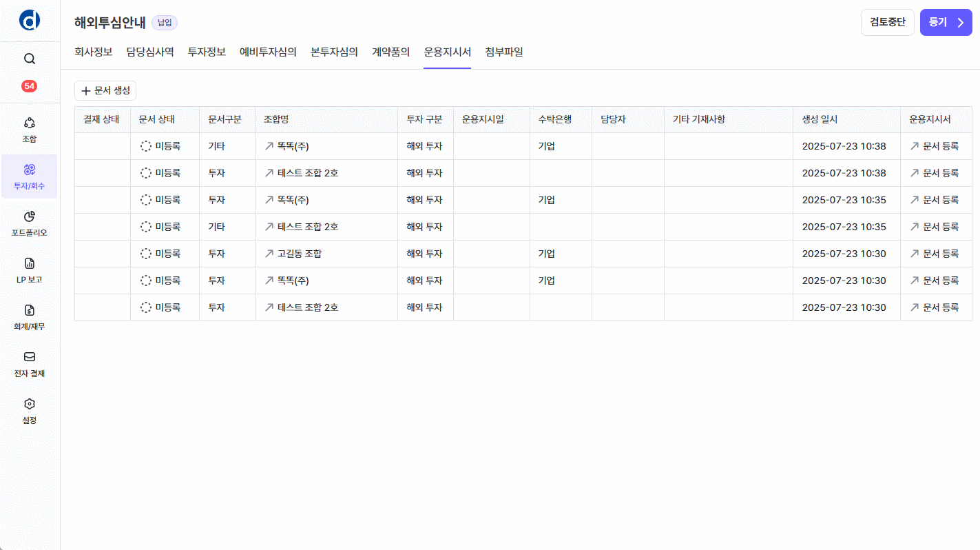The image size is (980, 550).
Task: Click 해외 투자 in the 고길동 조합 row
Action: (424, 254)
